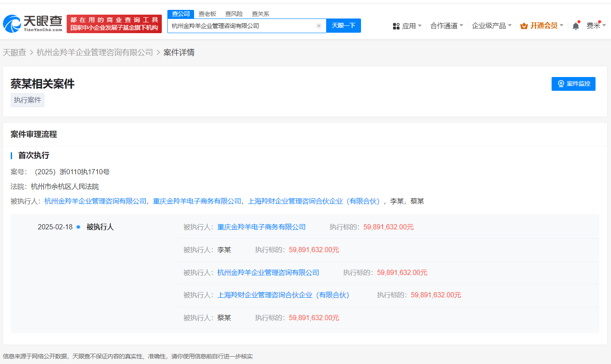Click the disclaimer text starting 信息来源于网络公开数据
The height and width of the screenshot is (364, 611).
pyautogui.click(x=128, y=356)
